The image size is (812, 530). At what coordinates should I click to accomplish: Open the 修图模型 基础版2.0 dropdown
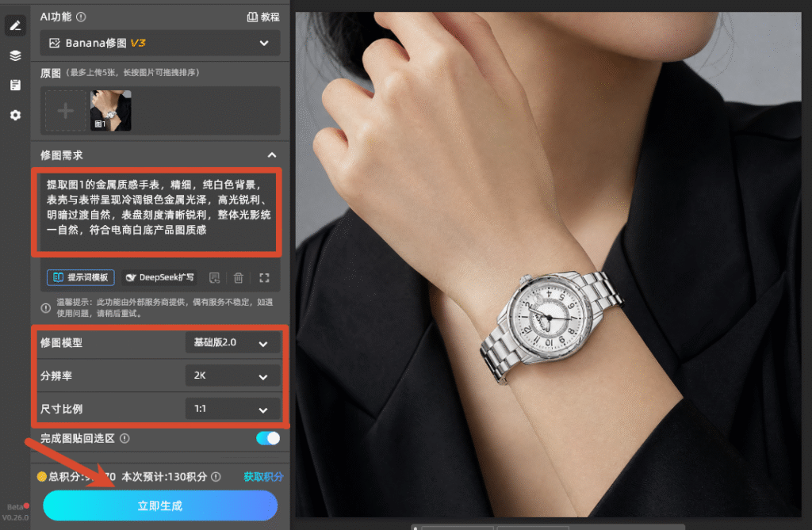pos(232,342)
